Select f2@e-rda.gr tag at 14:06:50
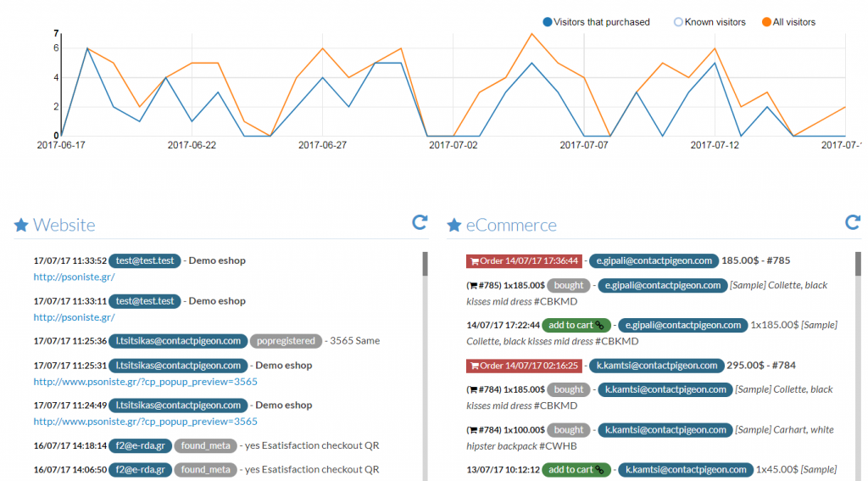The width and height of the screenshot is (868, 481). click(140, 469)
